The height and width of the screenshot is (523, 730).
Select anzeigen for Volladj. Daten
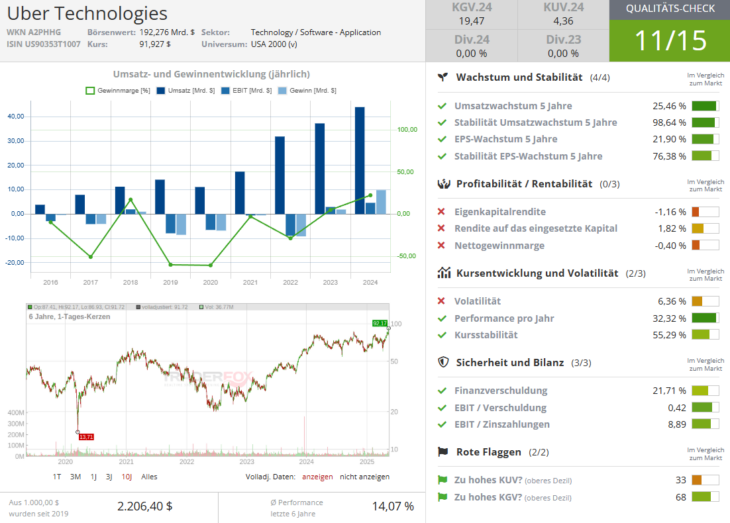[318, 476]
